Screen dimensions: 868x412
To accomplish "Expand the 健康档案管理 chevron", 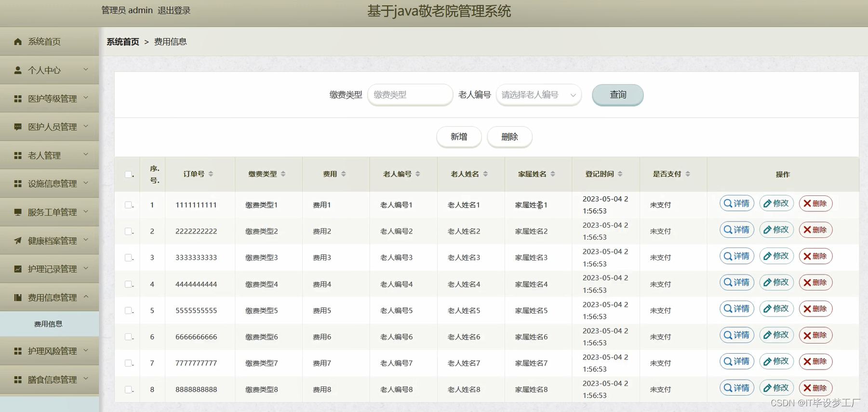I will point(86,240).
